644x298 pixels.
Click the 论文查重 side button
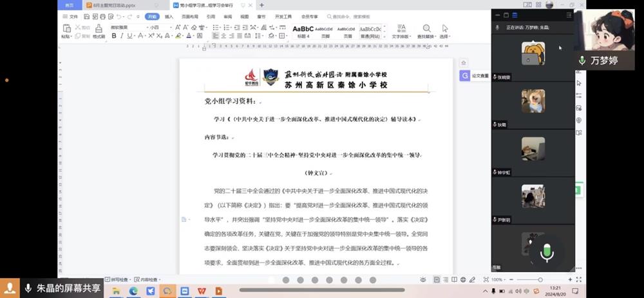(475, 75)
